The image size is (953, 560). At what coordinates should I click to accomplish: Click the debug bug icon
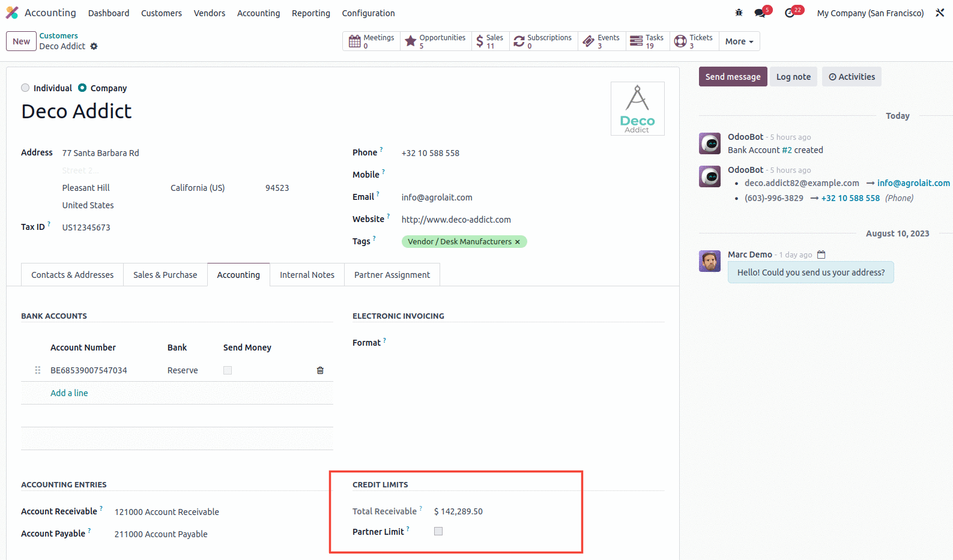click(739, 13)
